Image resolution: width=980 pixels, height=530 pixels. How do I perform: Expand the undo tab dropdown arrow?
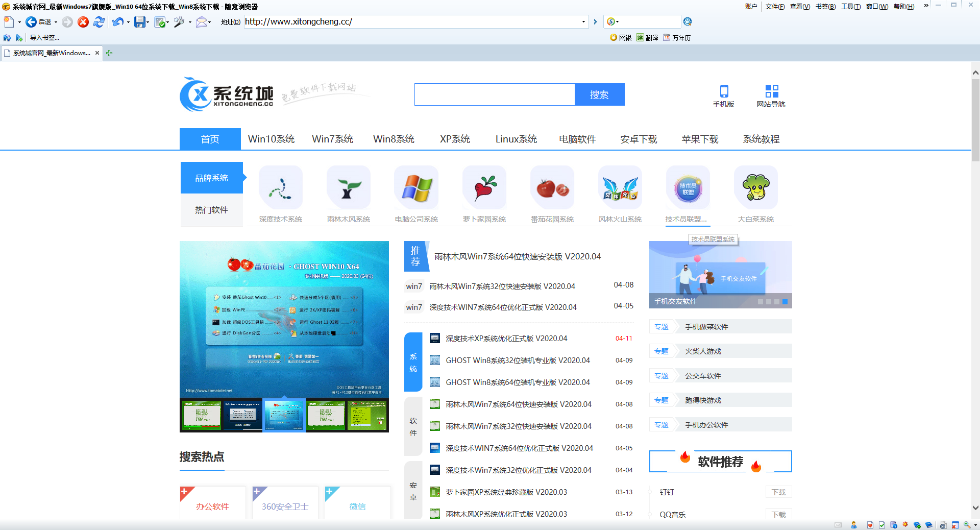coord(128,22)
